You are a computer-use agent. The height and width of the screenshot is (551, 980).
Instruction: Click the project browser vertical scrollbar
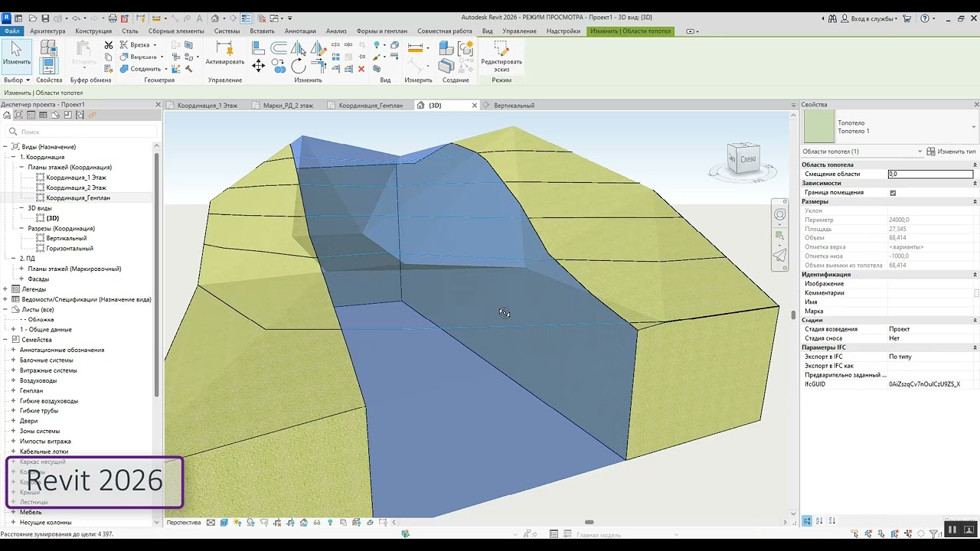(x=157, y=275)
